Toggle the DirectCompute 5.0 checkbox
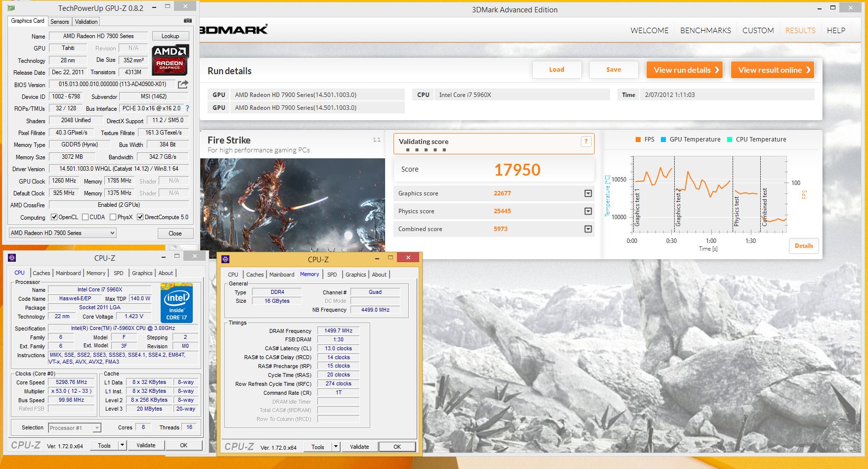This screenshot has width=868, height=469. 140,217
